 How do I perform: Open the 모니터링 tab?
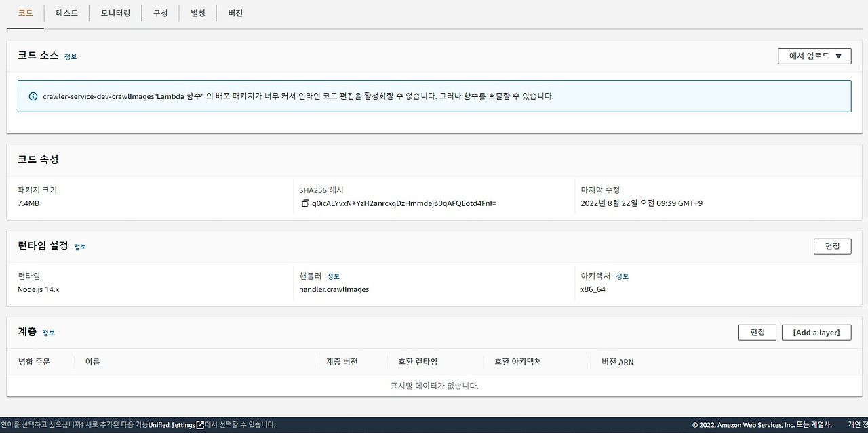point(115,12)
